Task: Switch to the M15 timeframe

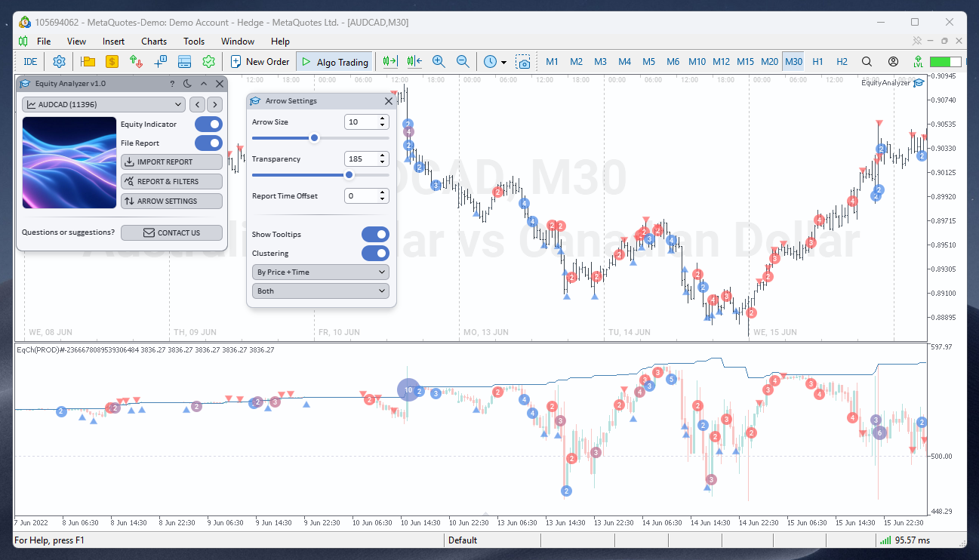Action: point(745,62)
